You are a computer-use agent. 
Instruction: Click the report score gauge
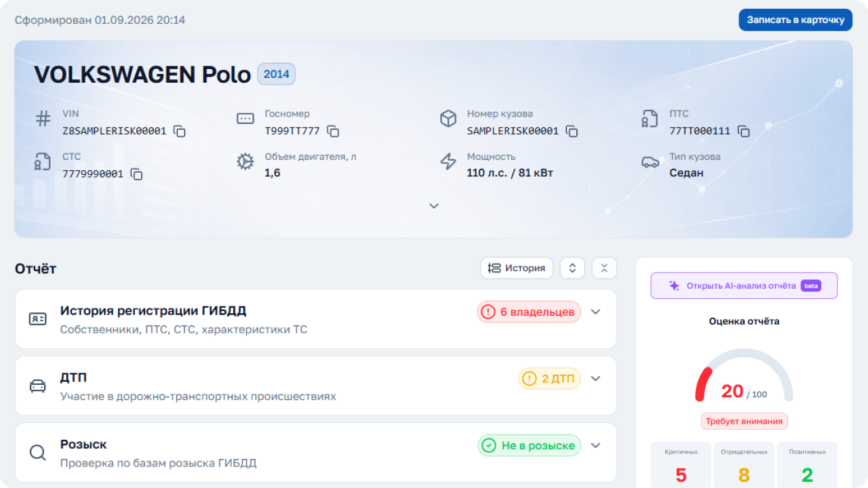coord(744,375)
